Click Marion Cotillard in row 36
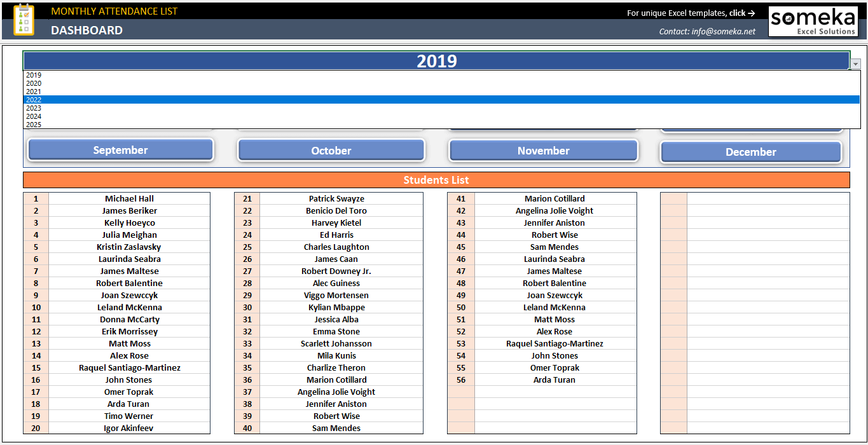This screenshot has width=868, height=445. pos(341,380)
